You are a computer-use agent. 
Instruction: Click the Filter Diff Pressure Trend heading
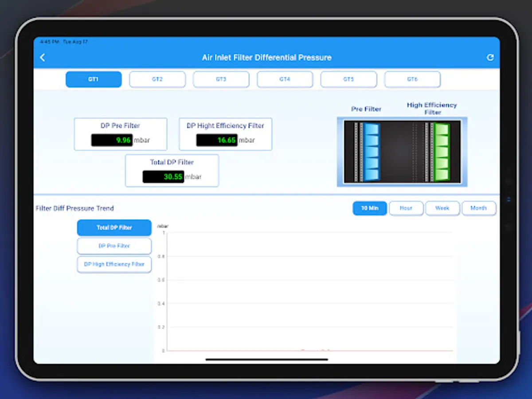coord(75,208)
